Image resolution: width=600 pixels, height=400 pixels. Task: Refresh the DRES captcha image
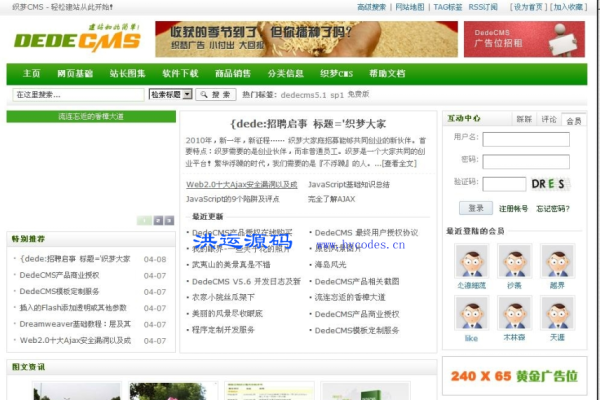click(x=550, y=184)
